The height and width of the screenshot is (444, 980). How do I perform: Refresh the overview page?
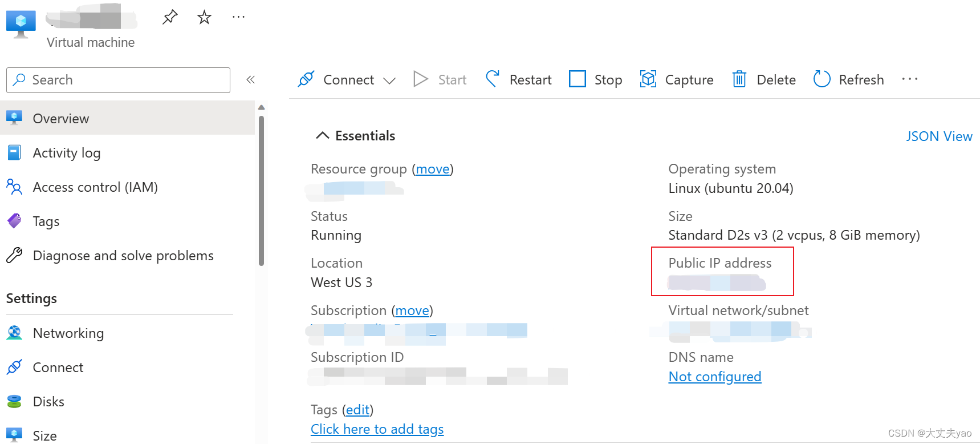[848, 79]
